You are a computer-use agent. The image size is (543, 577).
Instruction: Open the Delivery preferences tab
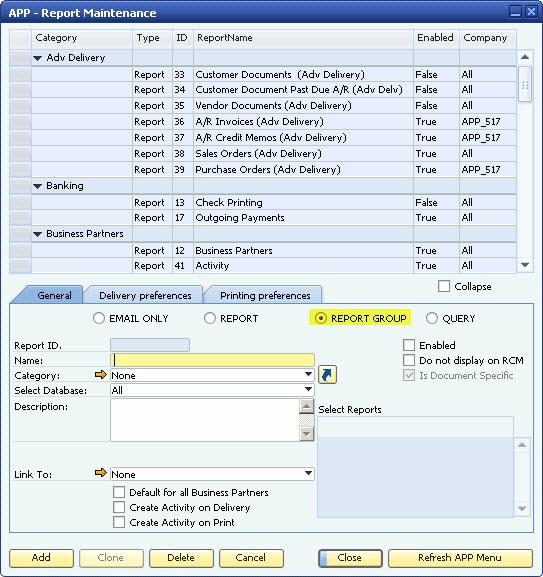tap(145, 295)
